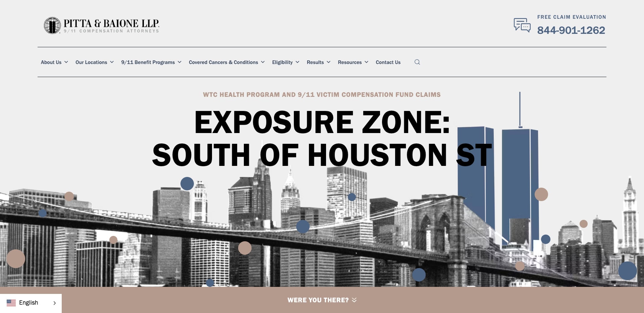Screen dimensions: 644x313
Task: Open the site search using the magnifier icon
Action: 417,62
